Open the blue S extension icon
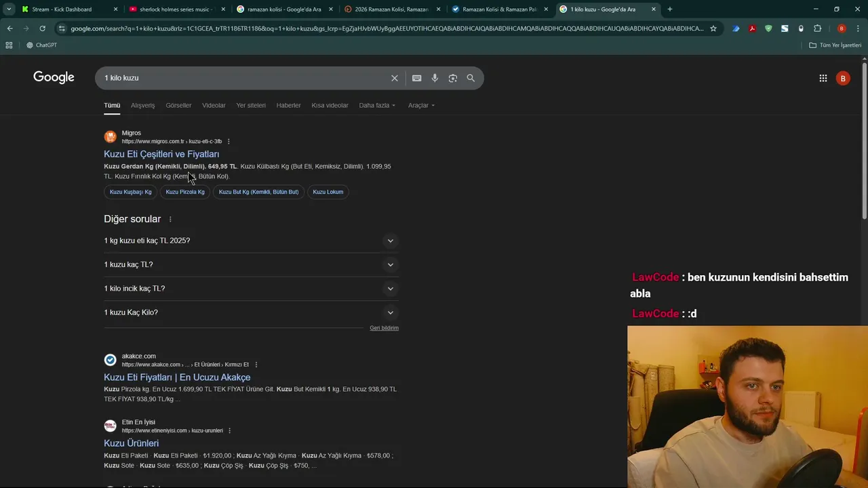The height and width of the screenshot is (488, 868). [x=785, y=28]
